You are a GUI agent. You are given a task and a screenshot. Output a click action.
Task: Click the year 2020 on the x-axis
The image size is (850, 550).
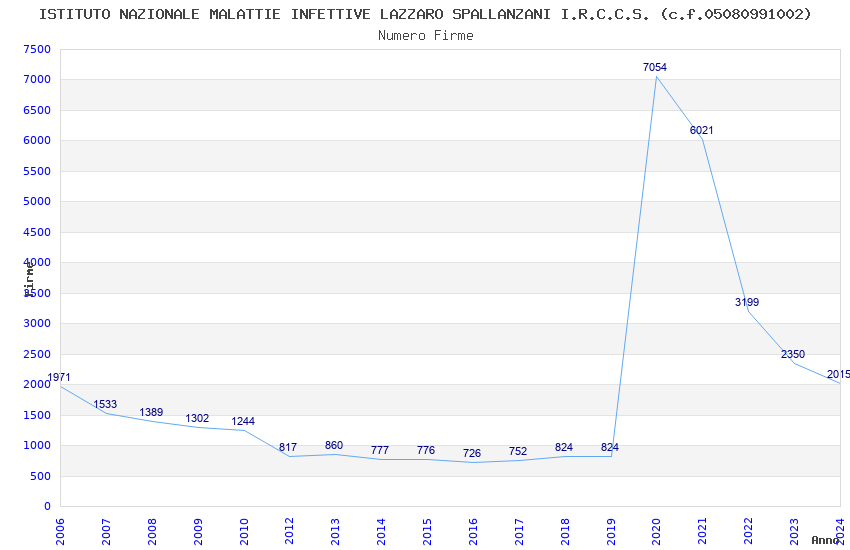(656, 532)
